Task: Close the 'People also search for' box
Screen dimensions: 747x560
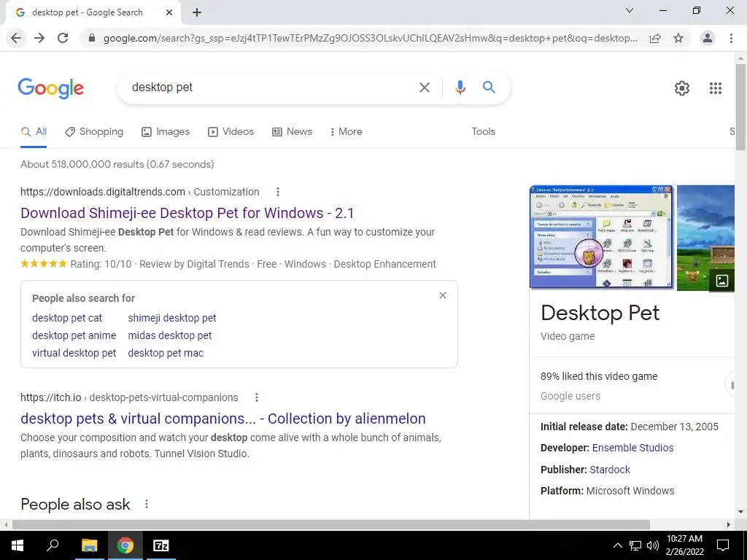Action: point(443,296)
